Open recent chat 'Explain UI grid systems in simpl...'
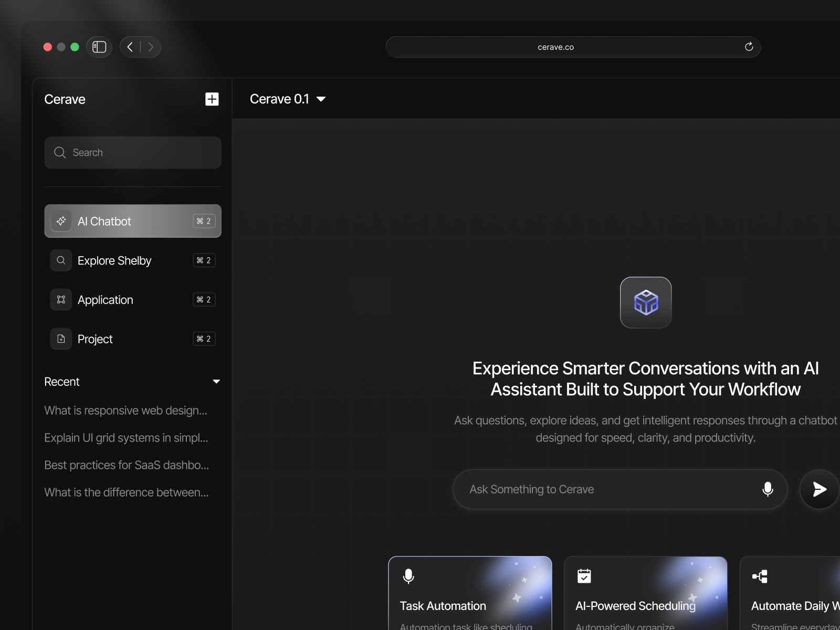This screenshot has height=630, width=840. tap(127, 438)
